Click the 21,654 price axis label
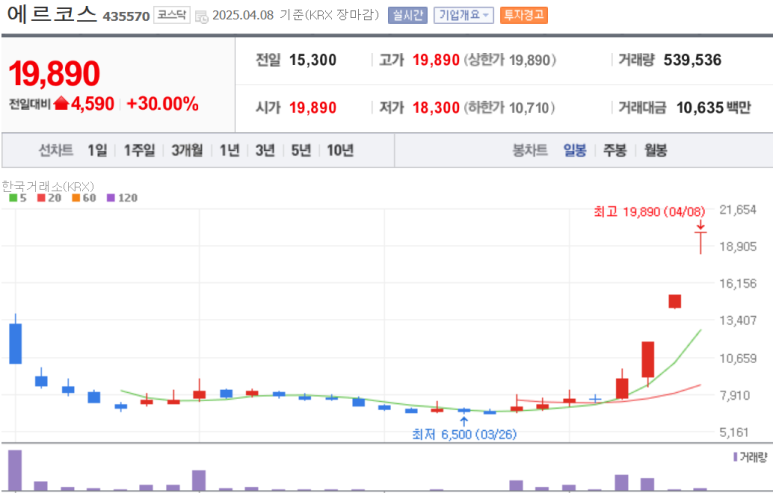 click(738, 210)
